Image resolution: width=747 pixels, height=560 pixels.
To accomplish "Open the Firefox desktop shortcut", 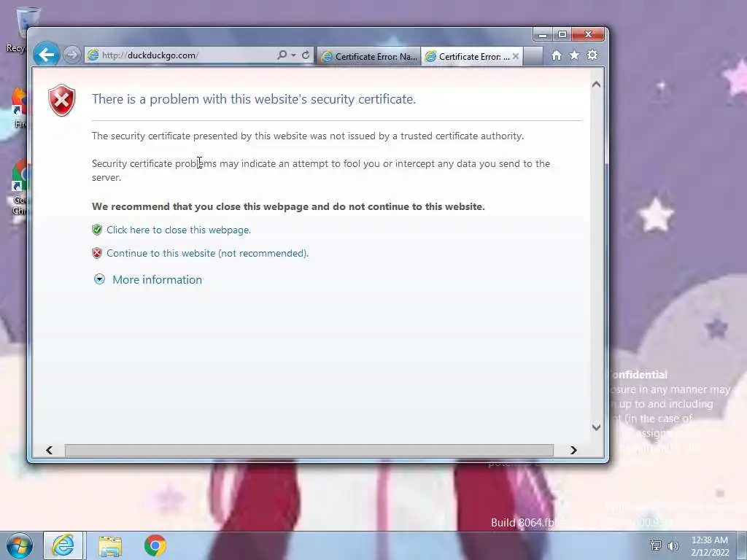I will [x=20, y=108].
